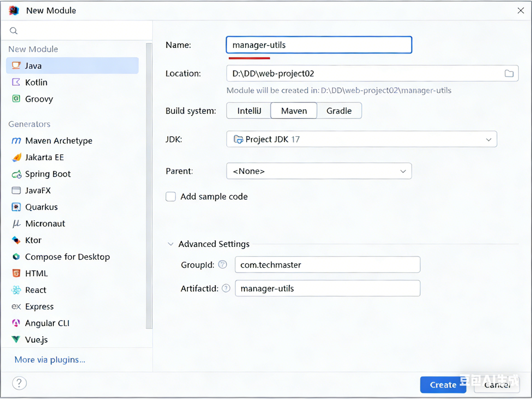Choose the React generator icon
The image size is (532, 399).
coord(16,290)
